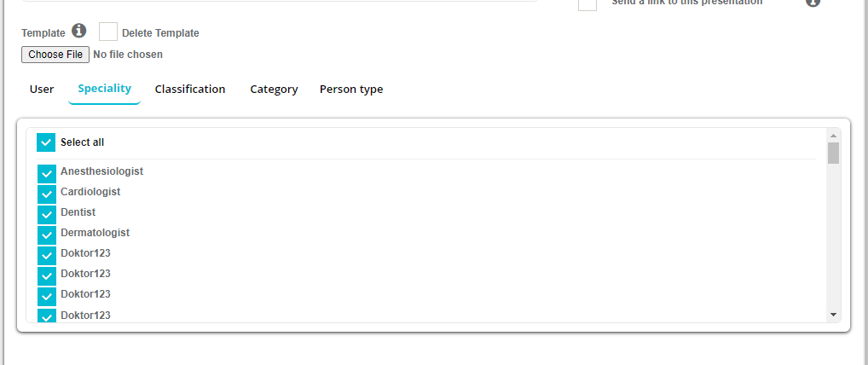Open the Speciality tab
The image size is (868, 365).
click(104, 89)
